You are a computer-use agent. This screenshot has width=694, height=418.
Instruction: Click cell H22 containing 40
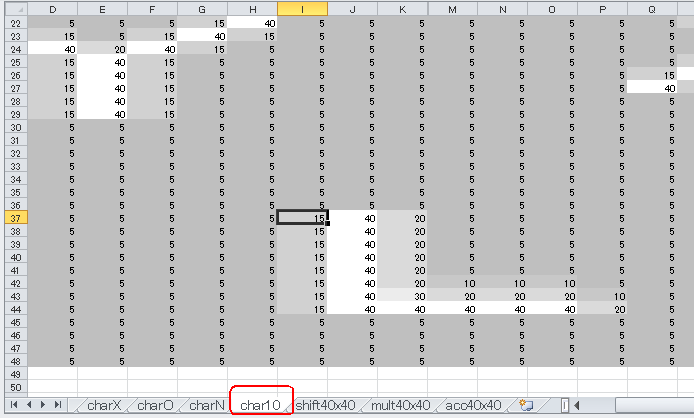point(252,23)
